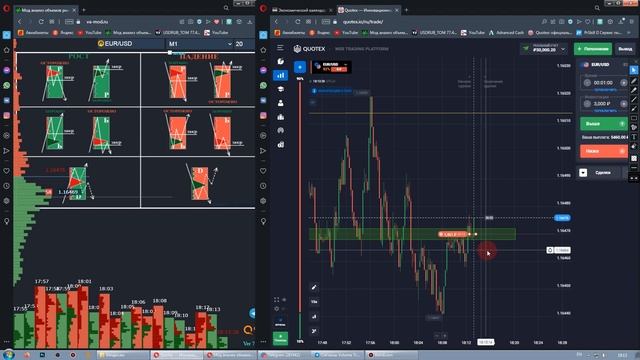Open the chart drawing pencil button
Screen dimensions: 640x360
click(314, 287)
